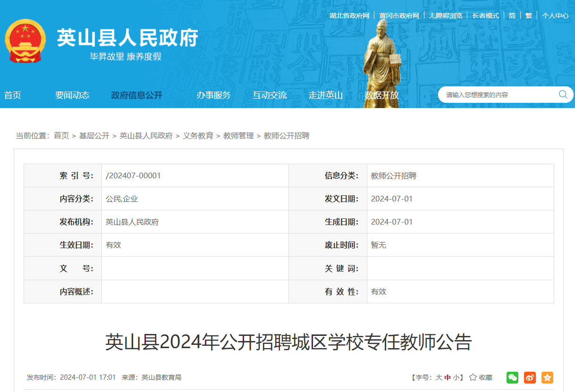575x392 pixels.
Task: Switch to traditional Chinese 繁
Action: [x=529, y=16]
